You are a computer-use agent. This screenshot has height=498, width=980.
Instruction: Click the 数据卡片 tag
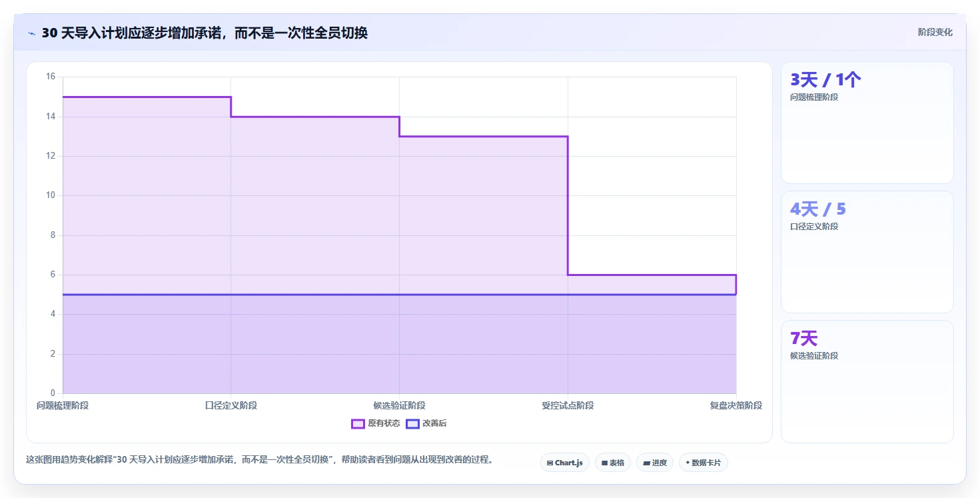click(x=703, y=463)
